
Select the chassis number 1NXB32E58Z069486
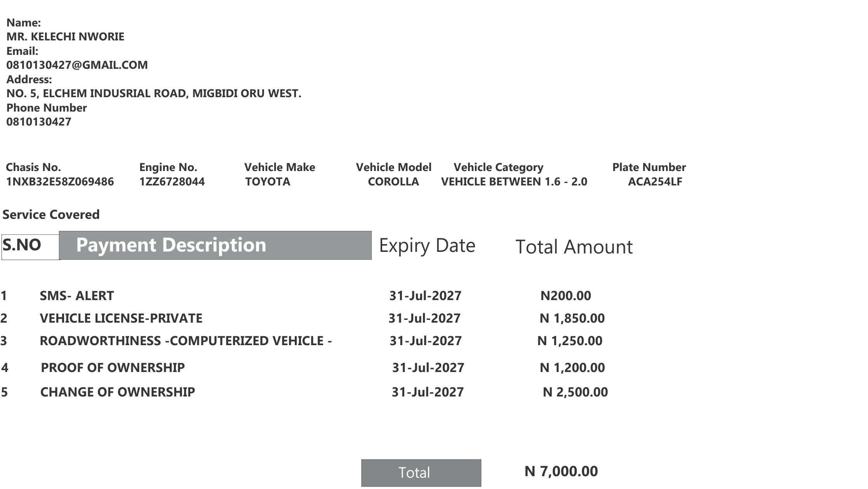(60, 182)
